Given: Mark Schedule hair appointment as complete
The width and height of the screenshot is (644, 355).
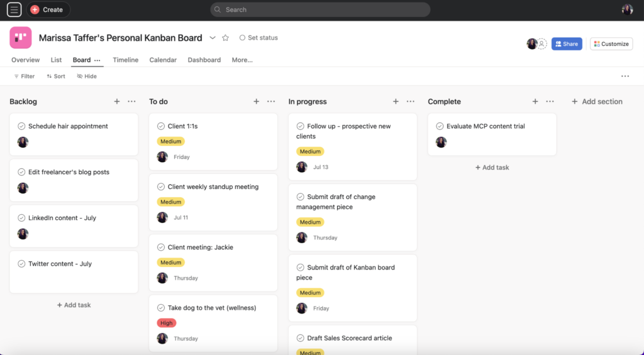Looking at the screenshot, I should (x=21, y=126).
